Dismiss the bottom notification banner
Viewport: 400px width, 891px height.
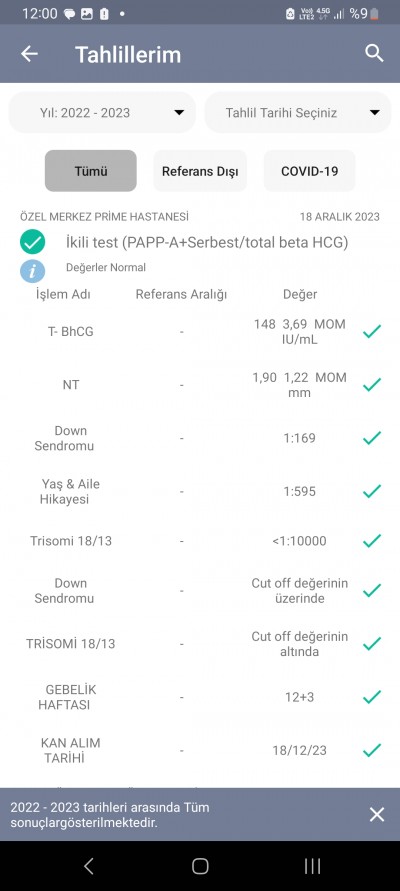click(377, 814)
